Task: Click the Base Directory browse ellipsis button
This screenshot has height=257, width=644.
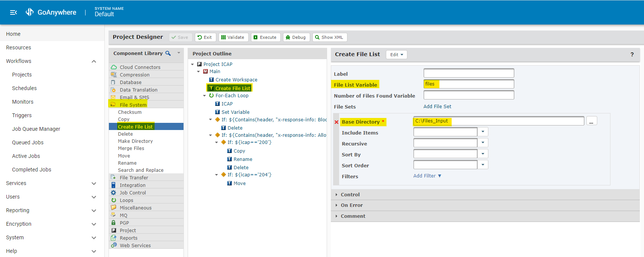Action: (x=592, y=121)
